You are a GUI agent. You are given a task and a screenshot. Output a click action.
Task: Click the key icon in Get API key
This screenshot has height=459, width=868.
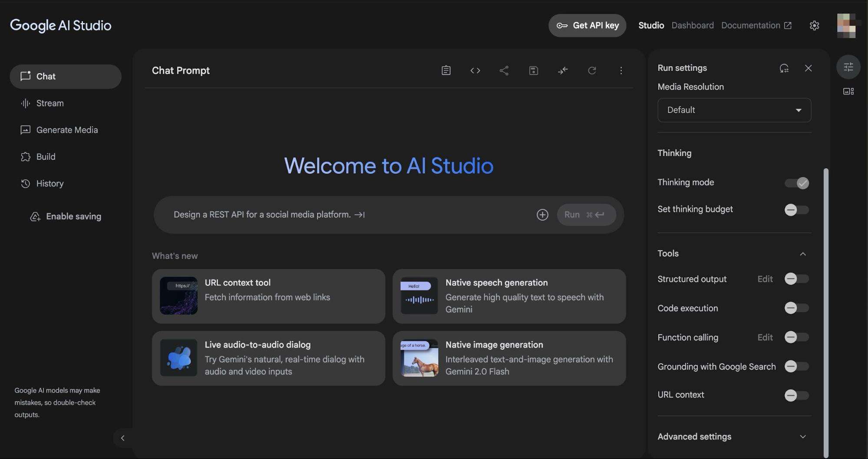click(x=562, y=26)
